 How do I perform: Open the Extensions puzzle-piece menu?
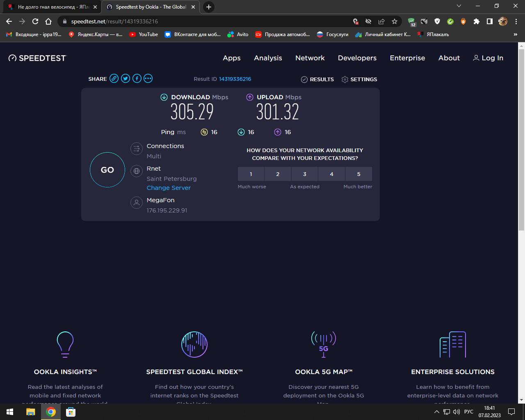tap(476, 21)
